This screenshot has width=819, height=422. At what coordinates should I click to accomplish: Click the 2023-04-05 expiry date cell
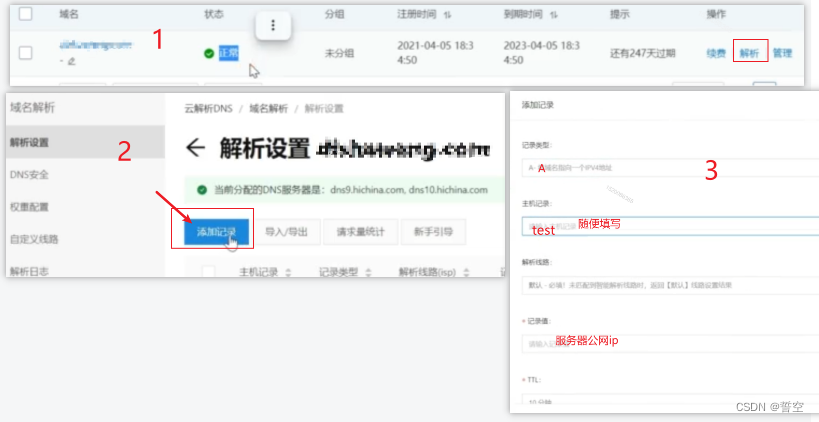pos(542,53)
